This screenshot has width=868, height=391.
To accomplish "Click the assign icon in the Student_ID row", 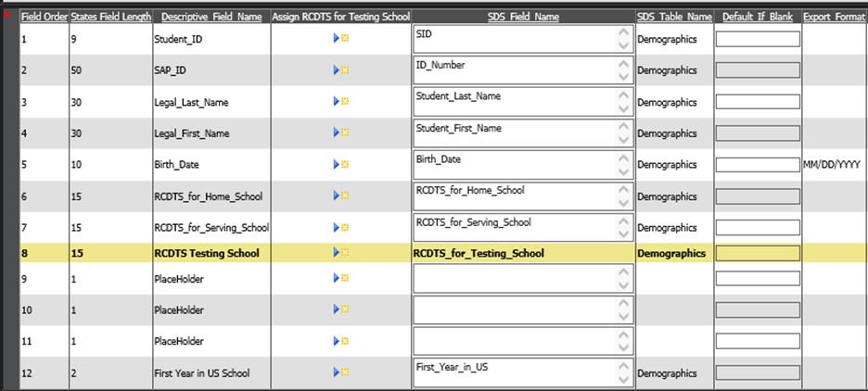I will 340,39.
